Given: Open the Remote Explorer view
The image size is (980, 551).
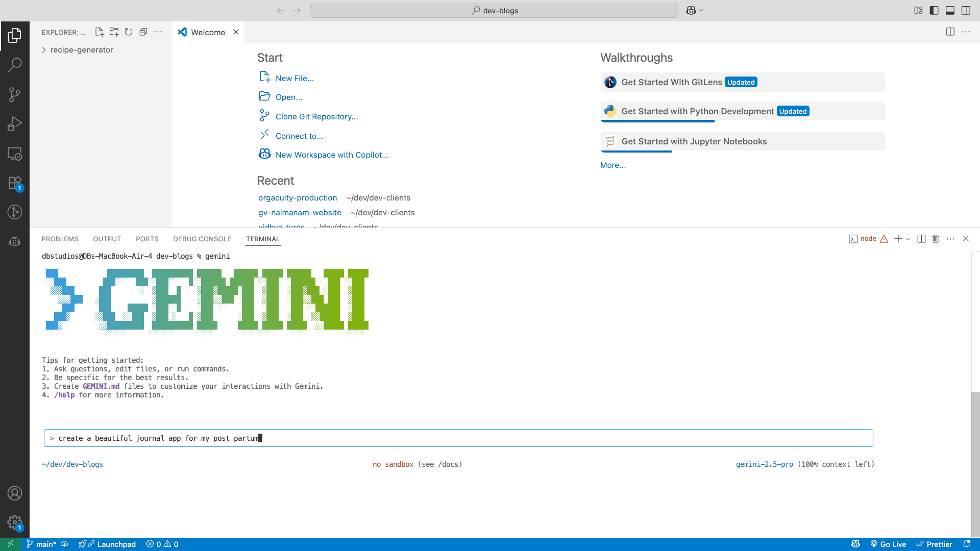Looking at the screenshot, I should pyautogui.click(x=15, y=154).
